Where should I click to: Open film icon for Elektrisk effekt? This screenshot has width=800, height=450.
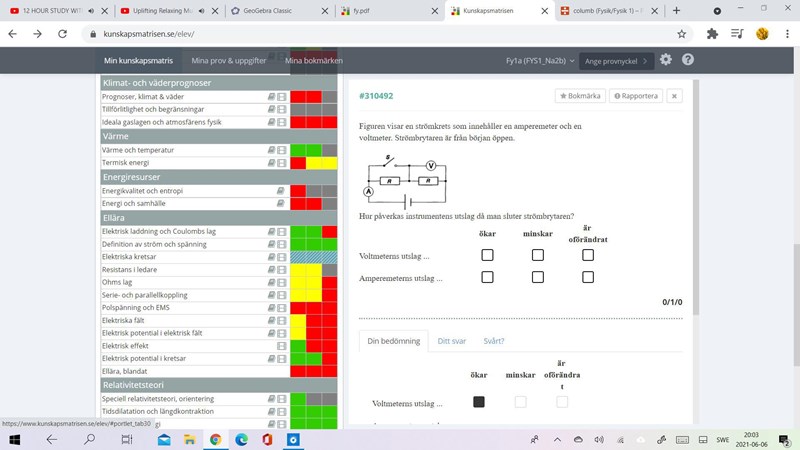[282, 346]
